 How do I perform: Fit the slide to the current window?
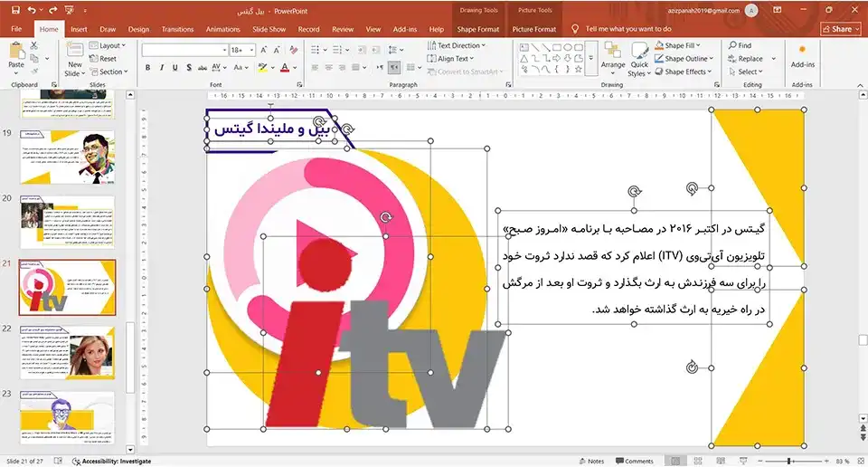coord(860,461)
